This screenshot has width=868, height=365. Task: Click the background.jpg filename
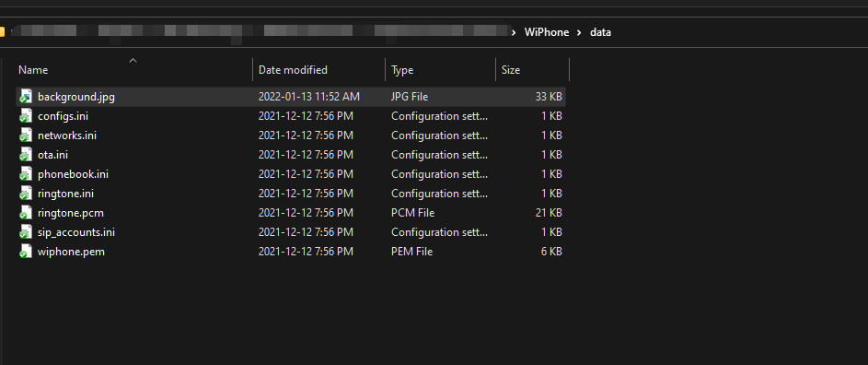pos(76,97)
